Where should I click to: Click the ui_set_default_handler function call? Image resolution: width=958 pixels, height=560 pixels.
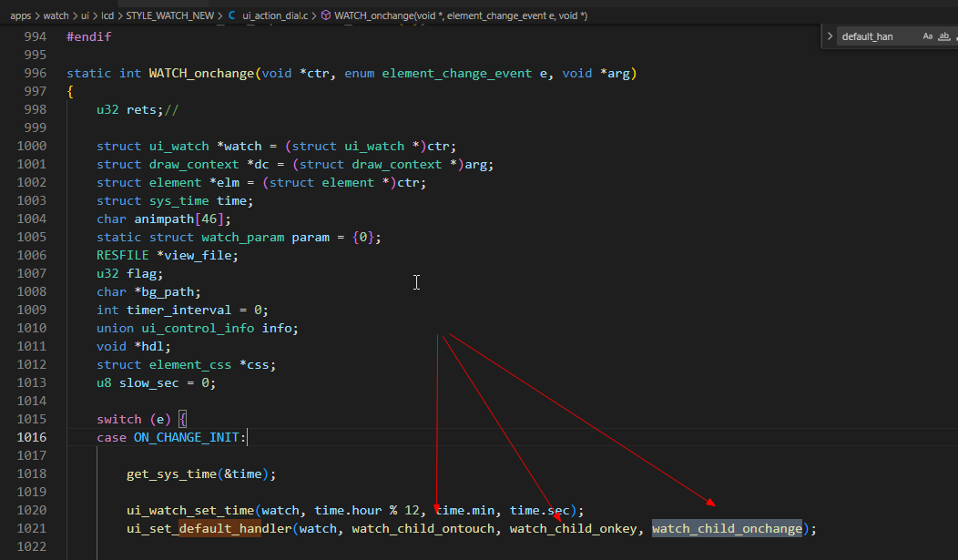[209, 528]
